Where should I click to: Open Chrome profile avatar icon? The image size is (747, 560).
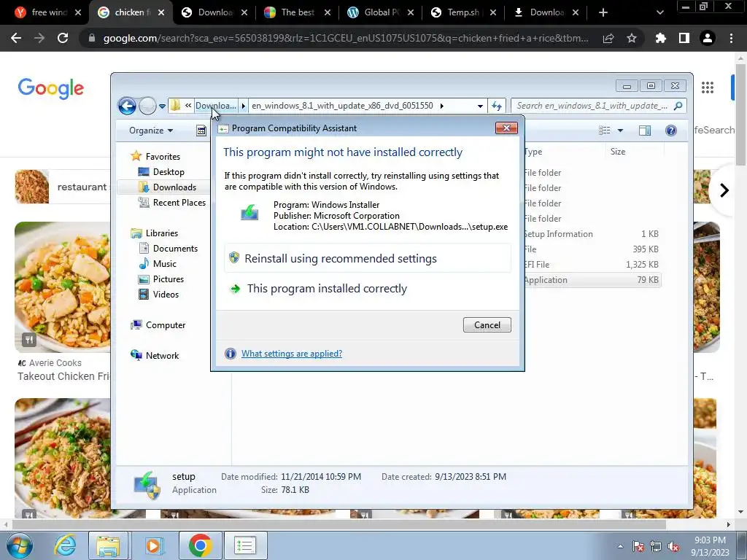pos(708,38)
